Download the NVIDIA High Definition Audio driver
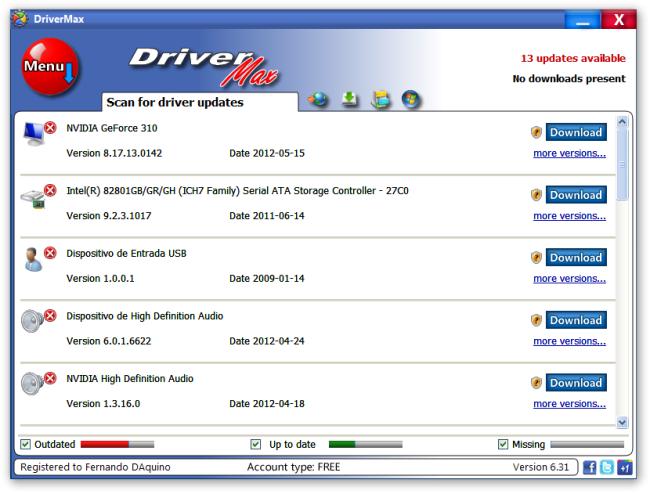 576,383
